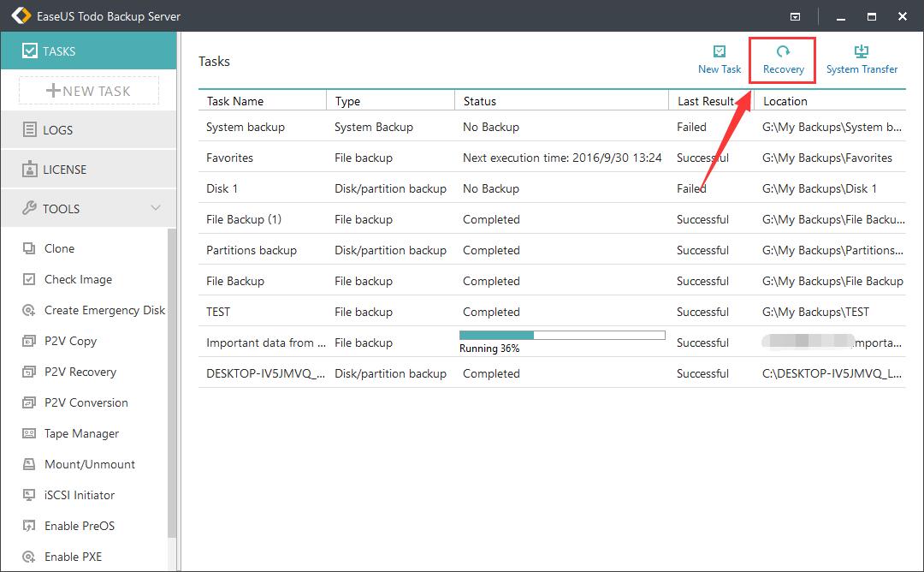924x572 pixels.
Task: Collapse the Tools section chevron
Action: click(156, 207)
